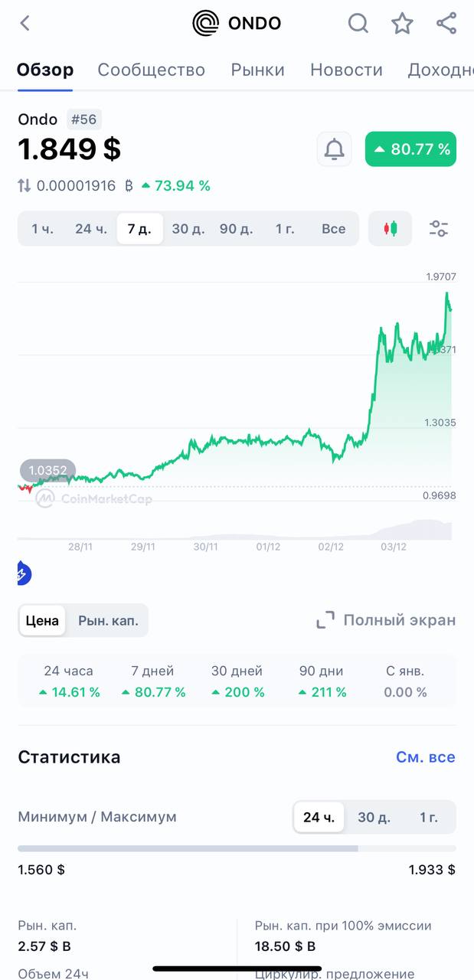Tap См. все in the Статистика section
The image size is (474, 980).
pyautogui.click(x=426, y=756)
